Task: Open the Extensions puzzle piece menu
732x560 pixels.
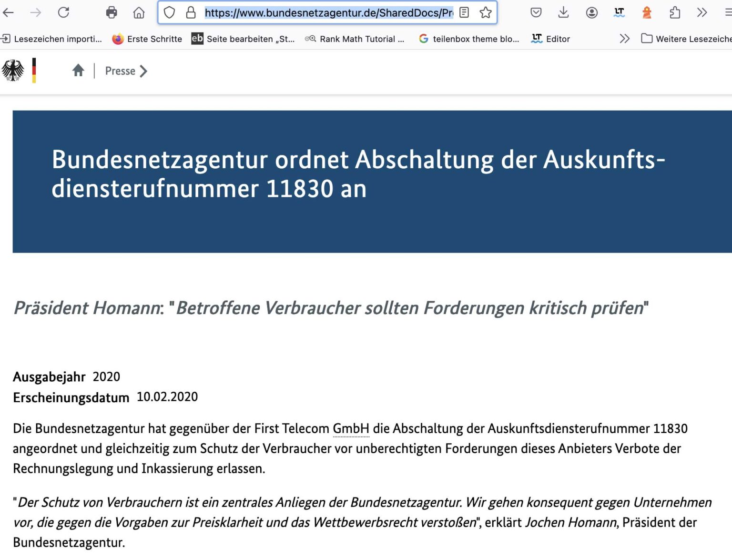Action: pyautogui.click(x=675, y=13)
